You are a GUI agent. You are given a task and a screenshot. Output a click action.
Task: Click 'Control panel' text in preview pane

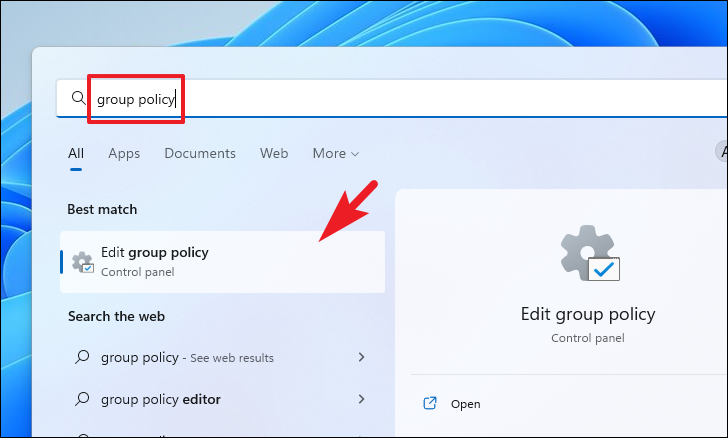click(x=588, y=338)
